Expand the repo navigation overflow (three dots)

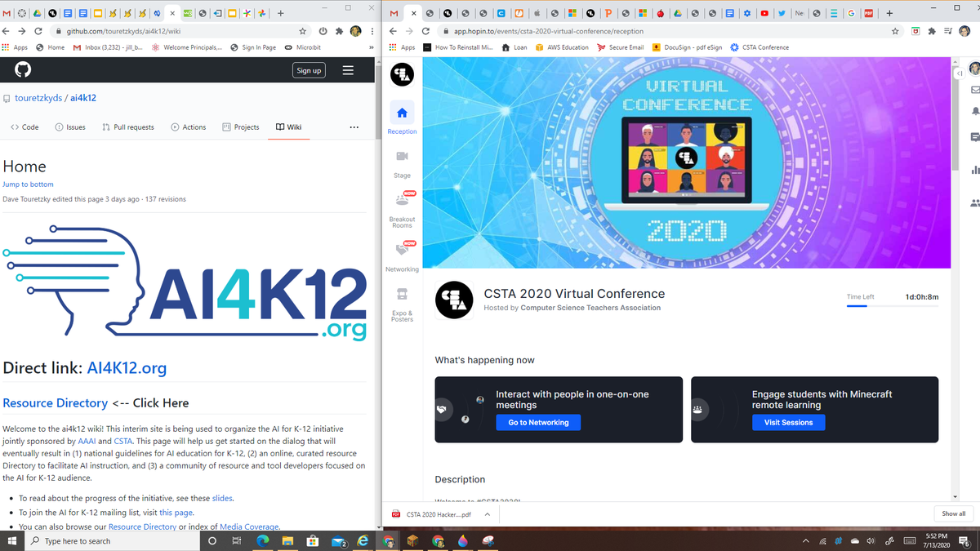354,127
